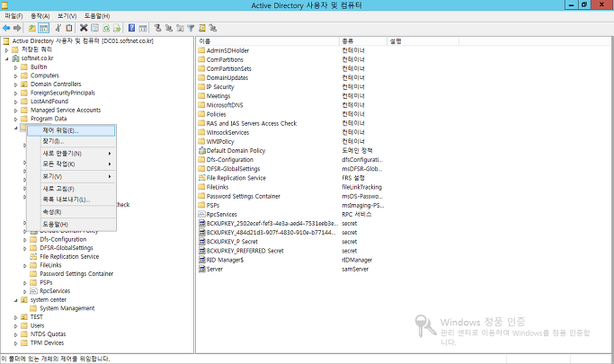Click the Properties sheet icon in the toolbar
This screenshot has width=614, height=364.
(x=94, y=28)
